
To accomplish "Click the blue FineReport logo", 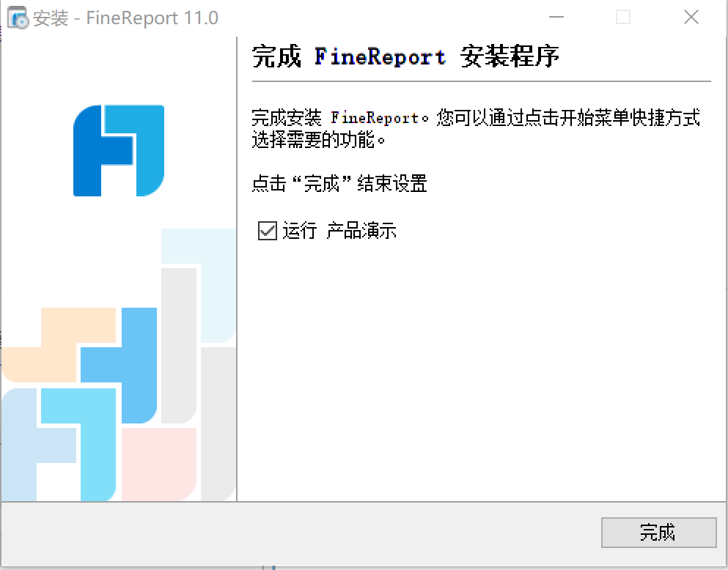I will pos(119,150).
